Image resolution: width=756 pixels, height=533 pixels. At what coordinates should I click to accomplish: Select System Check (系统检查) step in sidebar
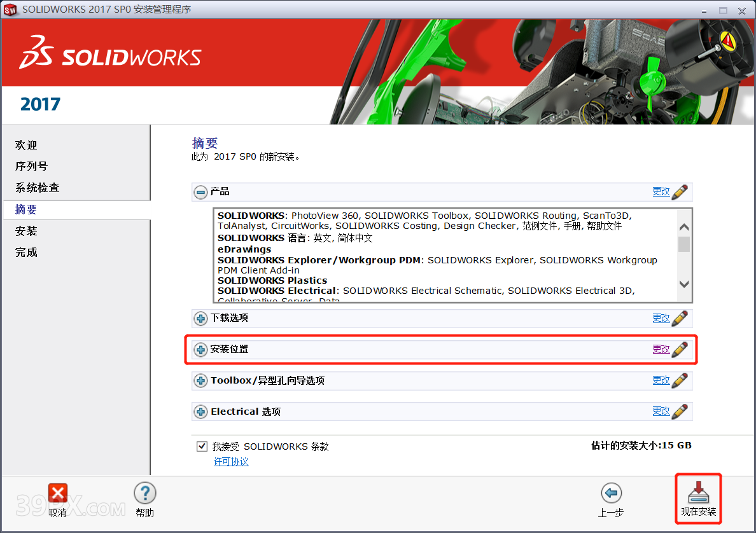37,188
